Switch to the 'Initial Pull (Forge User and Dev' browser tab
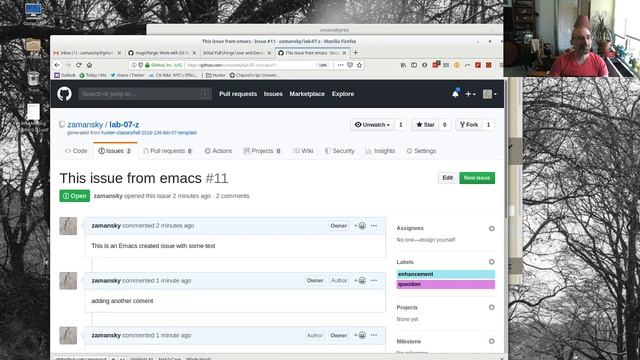Viewport: 640px width, 360px height. point(237,53)
